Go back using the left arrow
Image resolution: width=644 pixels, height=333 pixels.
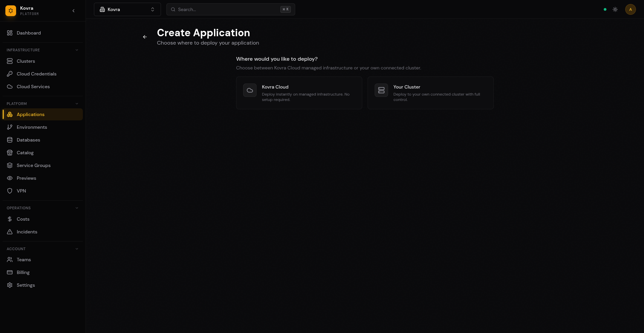(145, 37)
